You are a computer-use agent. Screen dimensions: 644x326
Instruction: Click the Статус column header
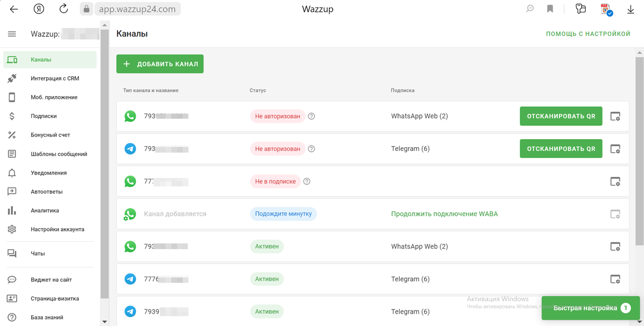coord(258,90)
